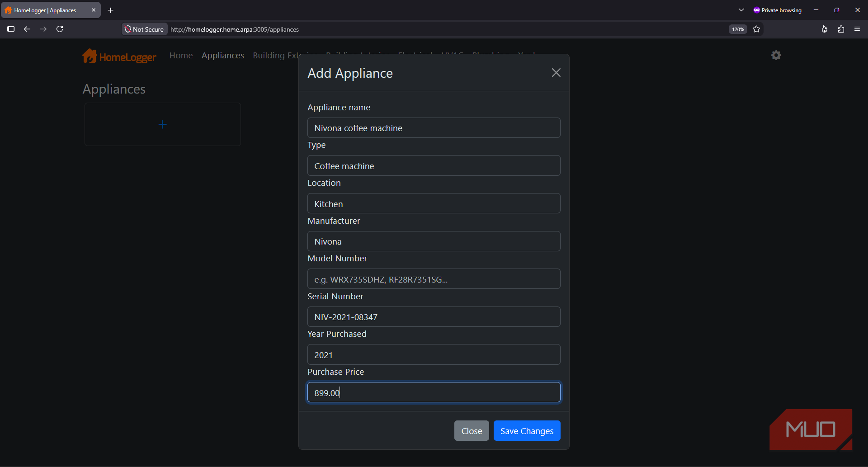Image resolution: width=868 pixels, height=467 pixels.
Task: Go back to the previous page
Action: 27,29
